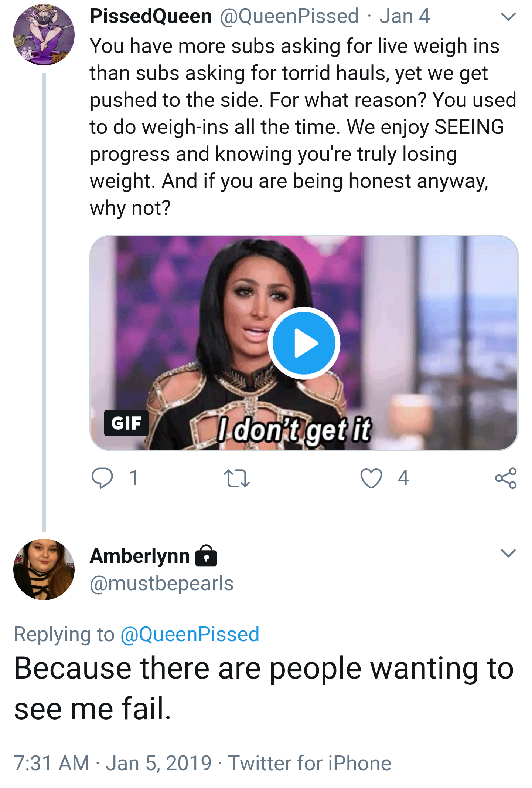Click the @QueenPissed mention link
Image resolution: width=532 pixels, height=788 pixels.
pyautogui.click(x=190, y=634)
